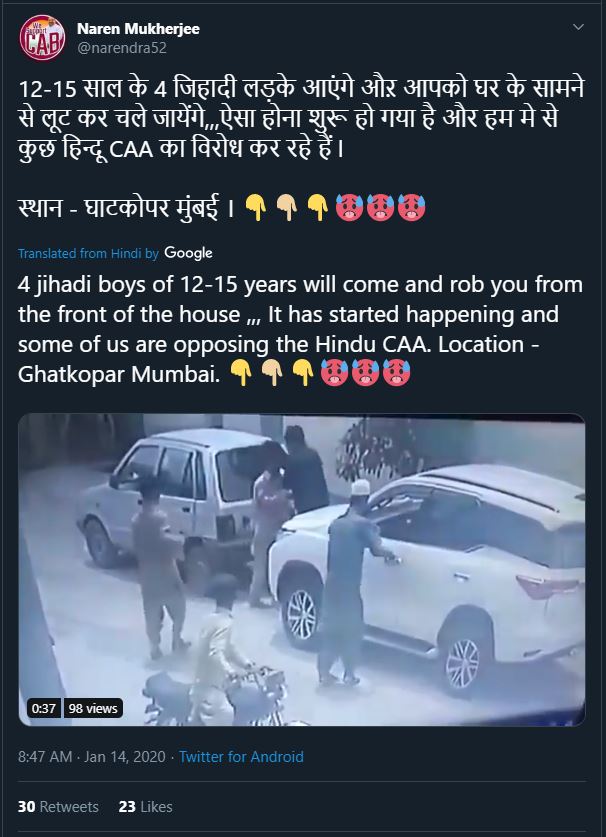Screen dimensions: 606x837
Task: Select the translated English tweet text
Action: [x=302, y=329]
